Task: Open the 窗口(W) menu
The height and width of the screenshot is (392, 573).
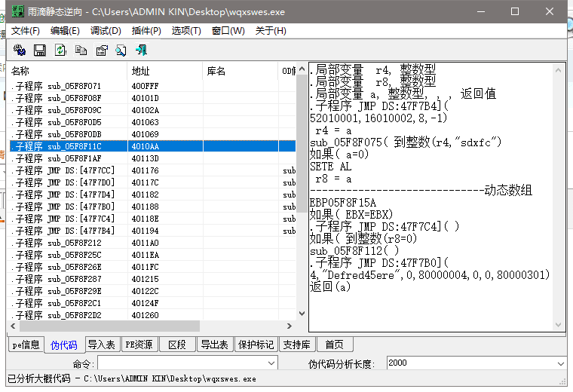Action: coord(228,31)
